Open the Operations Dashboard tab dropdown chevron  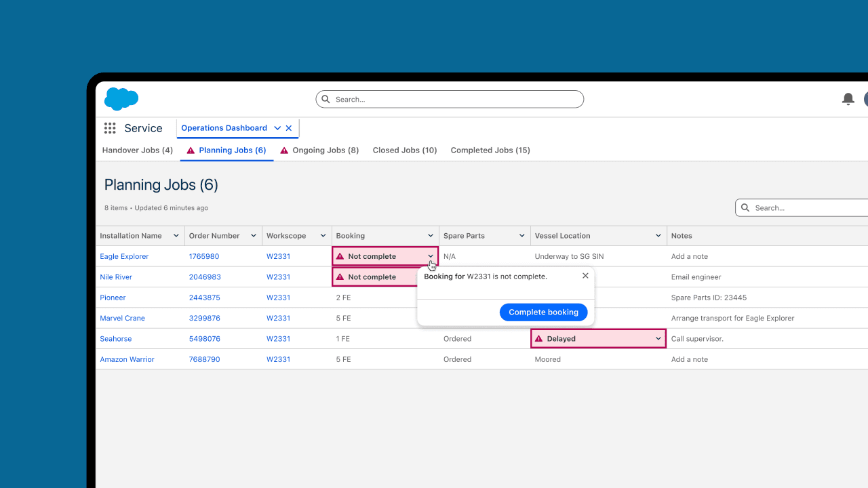coord(277,128)
